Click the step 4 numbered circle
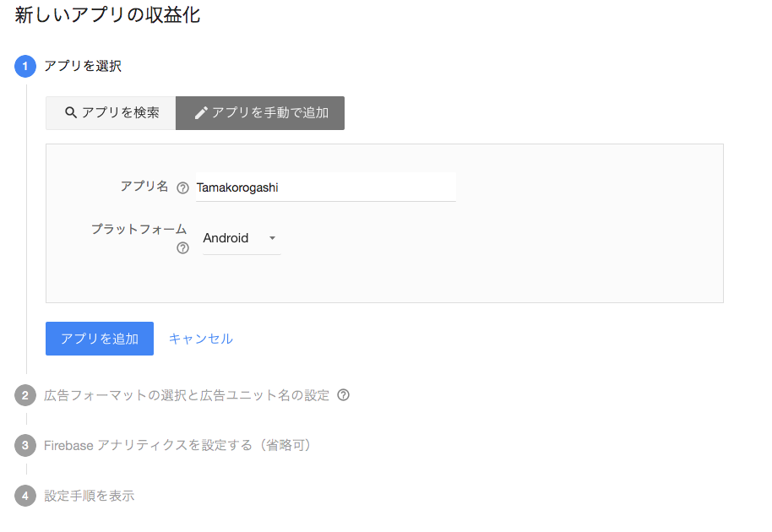The image size is (772, 532). tap(24, 496)
